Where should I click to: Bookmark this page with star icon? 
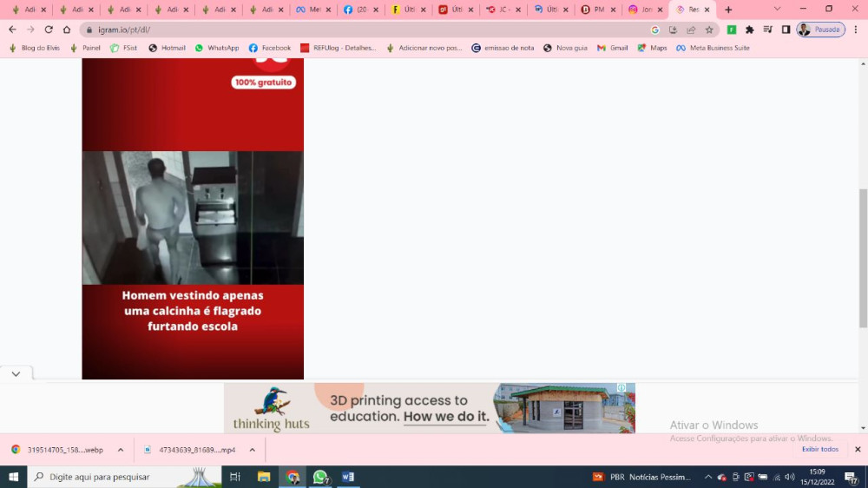click(x=709, y=30)
